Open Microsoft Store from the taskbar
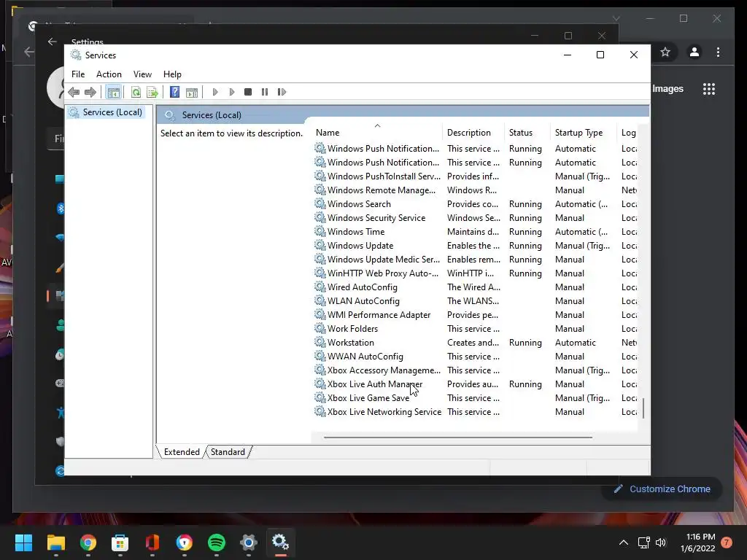 120,542
